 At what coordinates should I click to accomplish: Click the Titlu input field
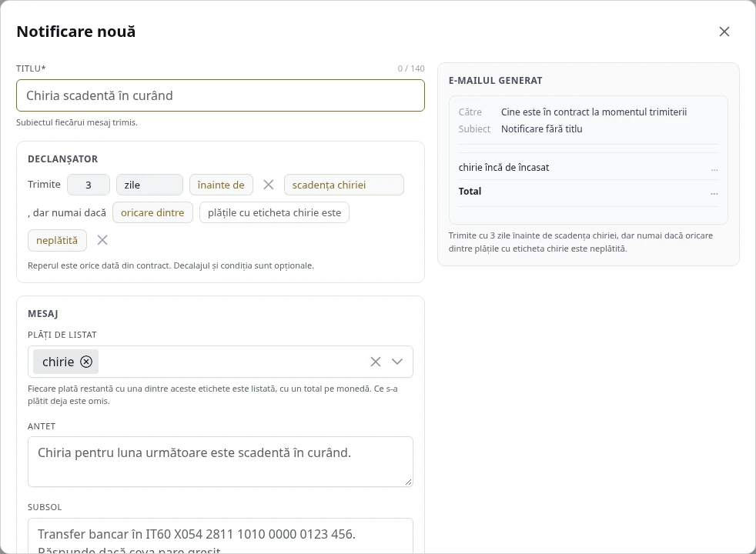(220, 95)
